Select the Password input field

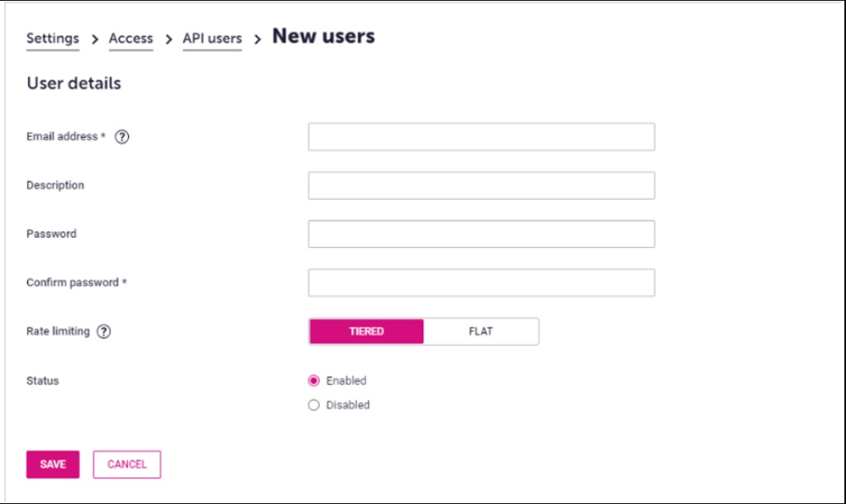coord(481,234)
